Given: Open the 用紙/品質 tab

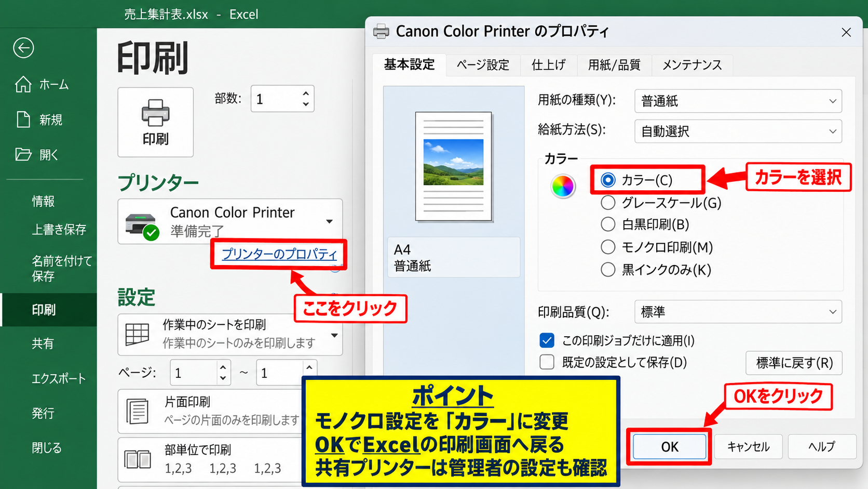Looking at the screenshot, I should pyautogui.click(x=614, y=65).
